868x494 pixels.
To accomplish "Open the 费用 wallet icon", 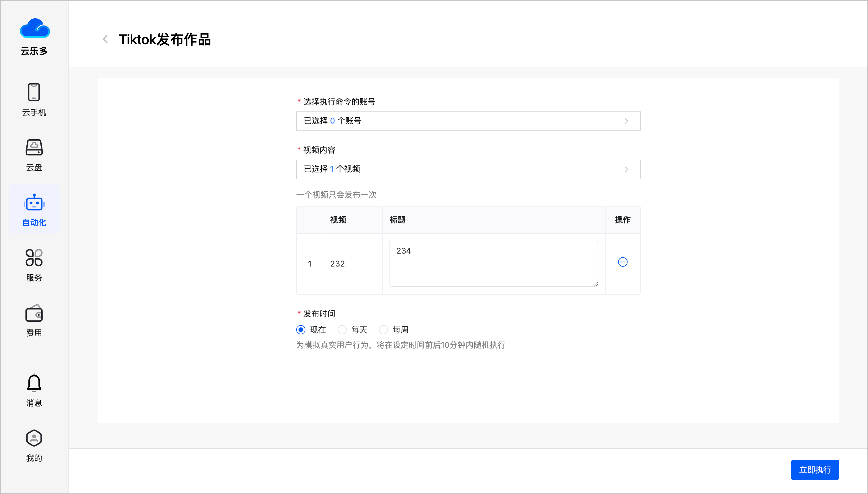I will point(34,313).
